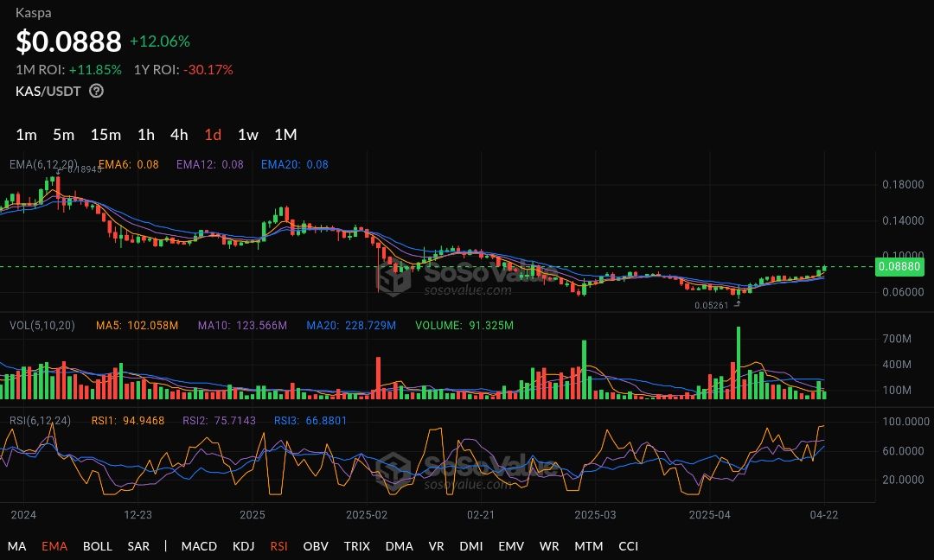Click the 2025-02 date axis label
This screenshot has width=934, height=560.
pyautogui.click(x=367, y=515)
